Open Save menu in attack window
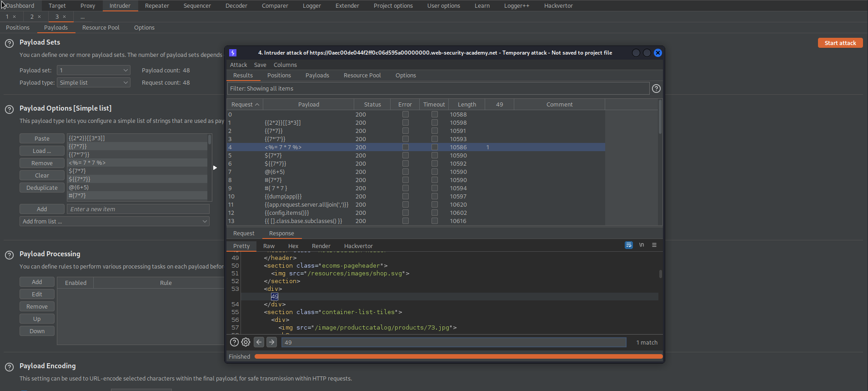The width and height of the screenshot is (868, 391). pyautogui.click(x=260, y=65)
